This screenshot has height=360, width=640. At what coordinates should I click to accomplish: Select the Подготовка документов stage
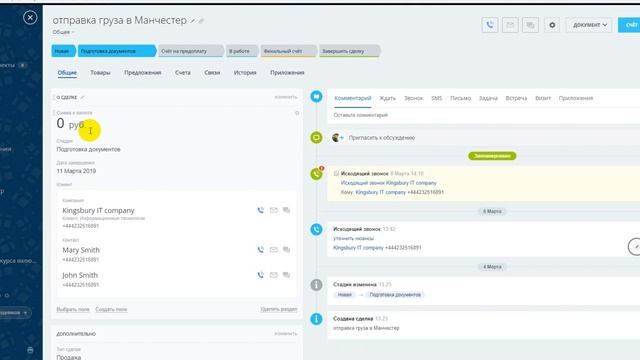coord(116,51)
